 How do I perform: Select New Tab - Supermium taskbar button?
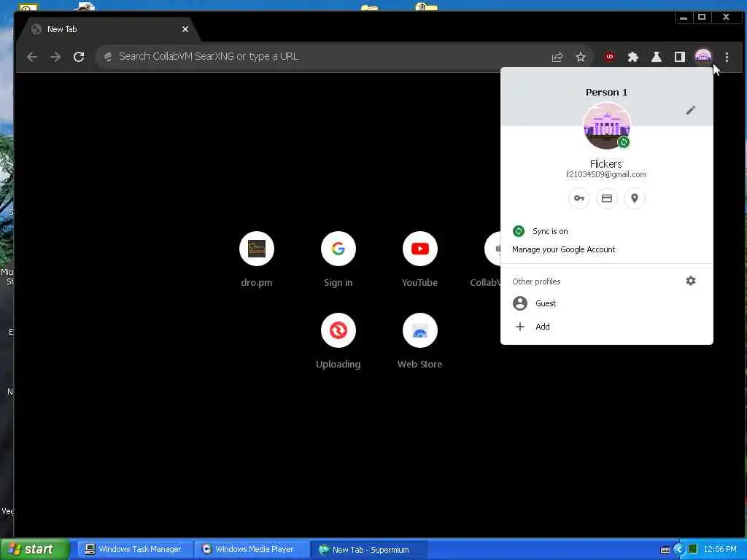click(368, 550)
